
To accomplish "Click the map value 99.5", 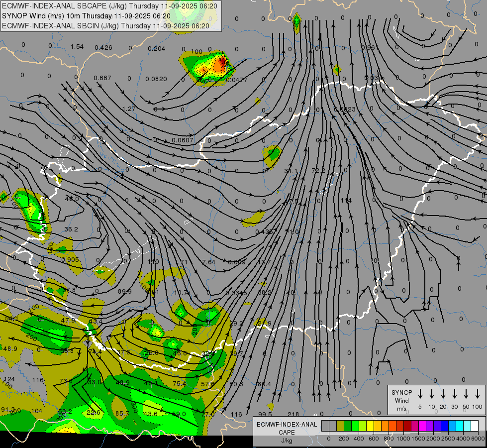I will click(x=265, y=414).
